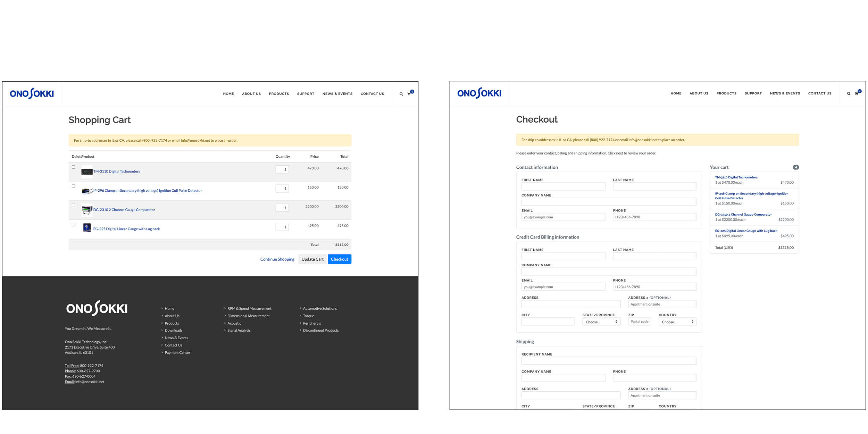Click the search icon on Checkout page header
Viewport: 868px width, 434px height.
coord(849,94)
